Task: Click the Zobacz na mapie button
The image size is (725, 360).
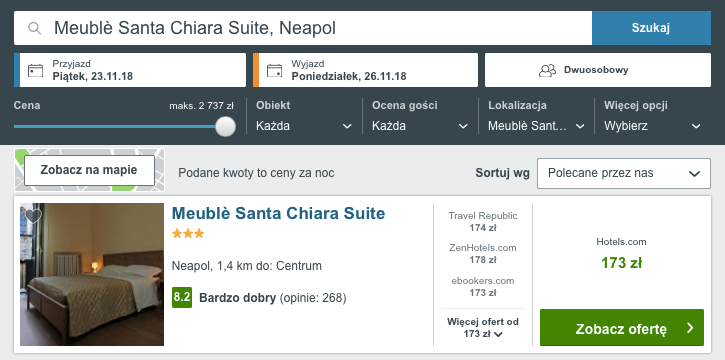Action: click(89, 170)
